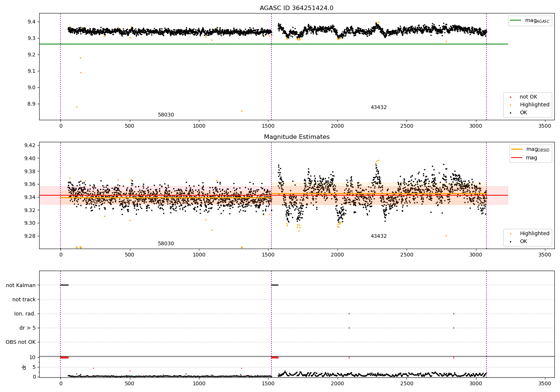Click the 'dr > 5' axis label

click(x=28, y=328)
